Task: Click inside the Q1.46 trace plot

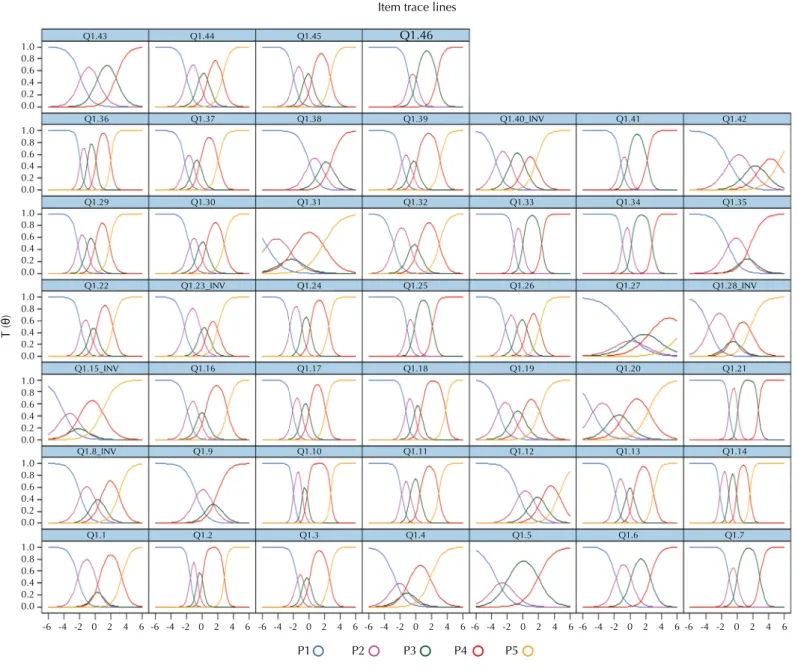Action: click(416, 76)
